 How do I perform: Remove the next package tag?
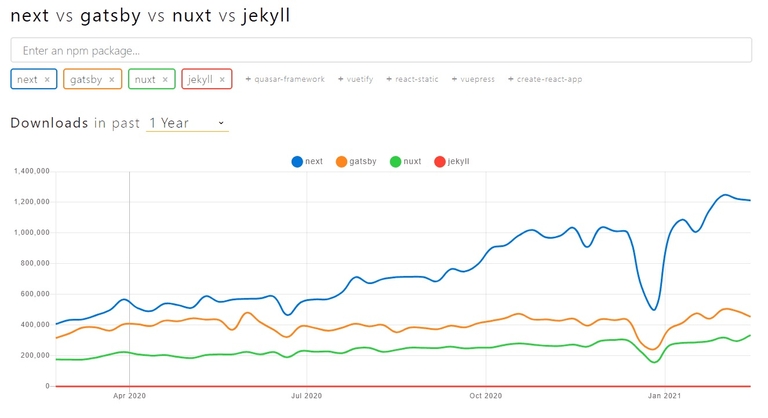[x=47, y=80]
